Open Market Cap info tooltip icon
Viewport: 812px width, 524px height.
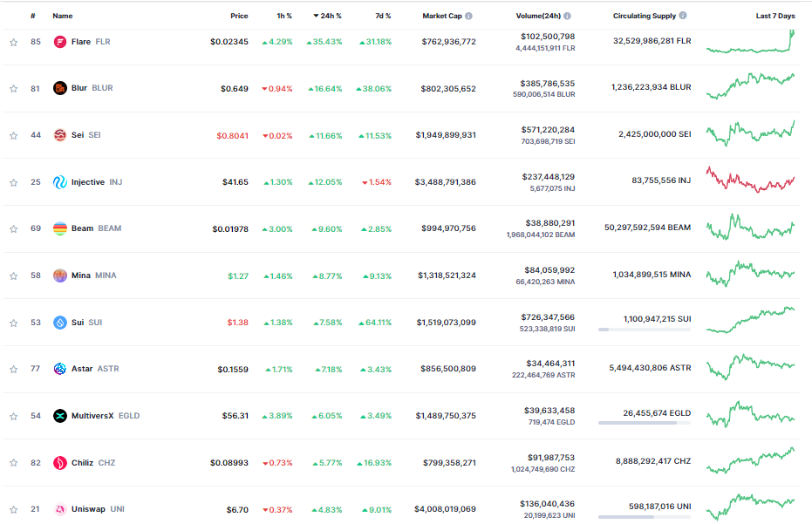click(x=468, y=16)
